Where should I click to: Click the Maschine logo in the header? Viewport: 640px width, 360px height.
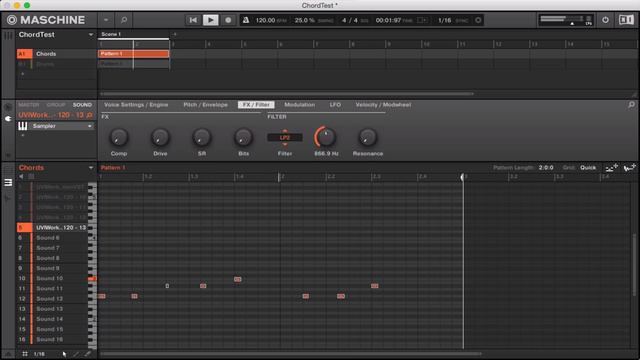click(x=46, y=20)
